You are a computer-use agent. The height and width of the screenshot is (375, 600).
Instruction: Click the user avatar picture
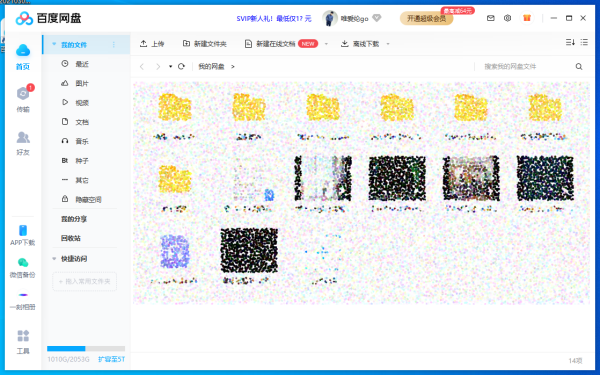[330, 18]
